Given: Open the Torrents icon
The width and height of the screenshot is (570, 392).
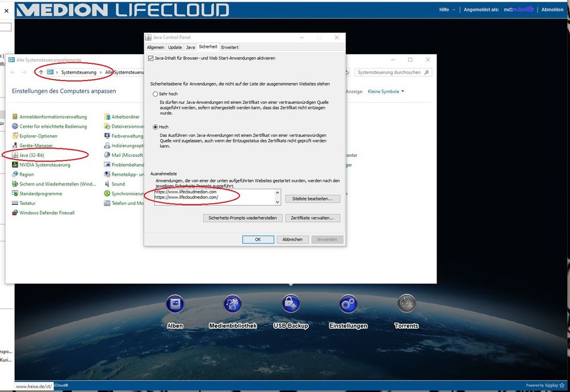Looking at the screenshot, I should pyautogui.click(x=406, y=304).
